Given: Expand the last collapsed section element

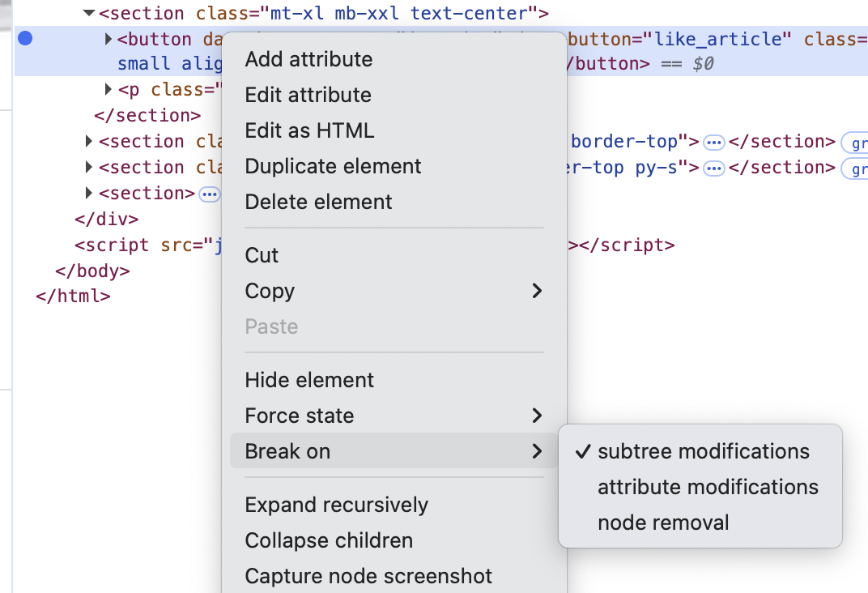Looking at the screenshot, I should (x=88, y=193).
